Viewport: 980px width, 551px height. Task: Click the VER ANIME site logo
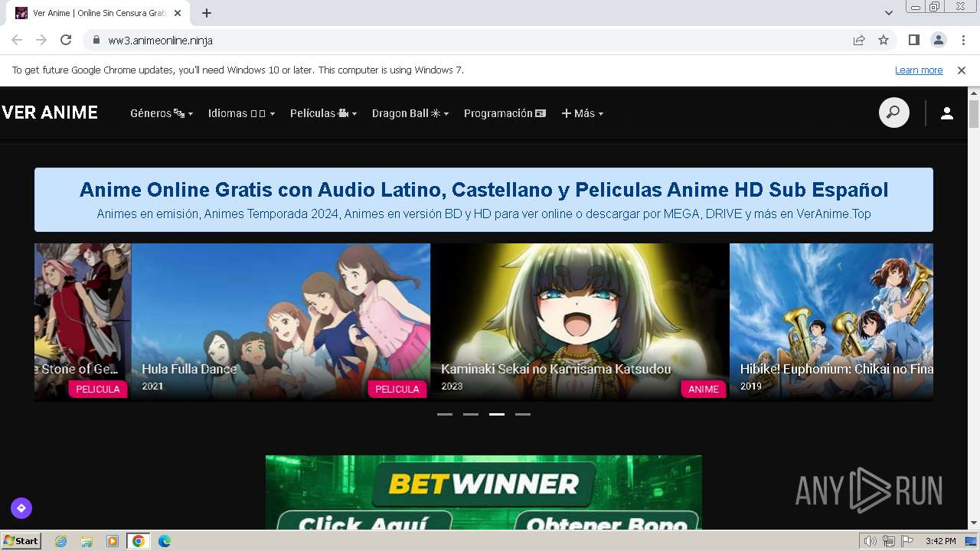pos(50,112)
